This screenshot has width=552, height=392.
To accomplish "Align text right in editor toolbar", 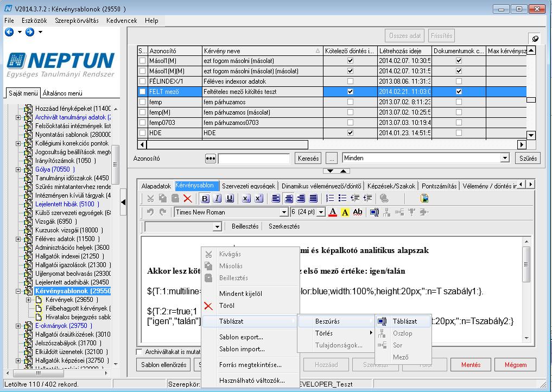I will [x=301, y=199].
